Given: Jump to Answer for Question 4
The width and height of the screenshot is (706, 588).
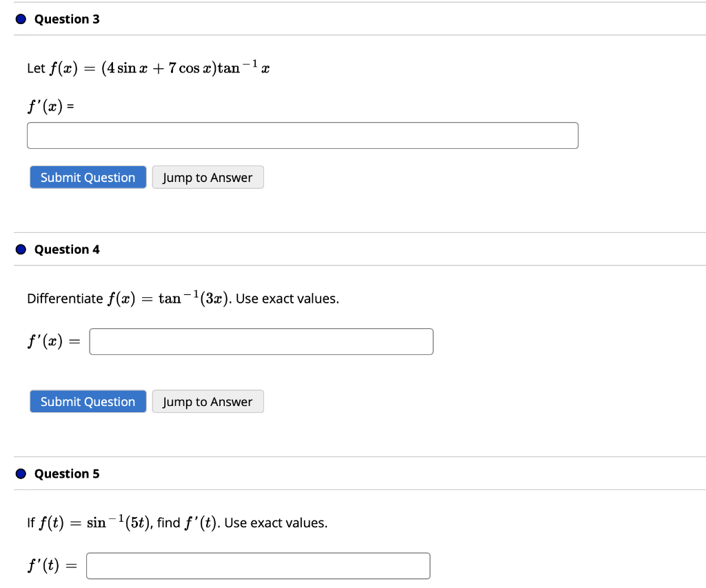Looking at the screenshot, I should point(208,401).
